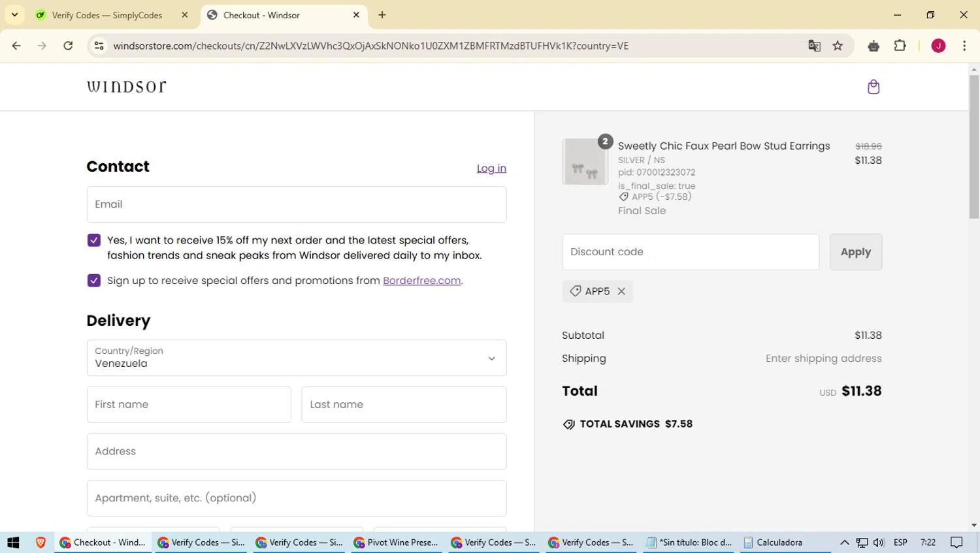The height and width of the screenshot is (553, 980).
Task: Click the earrings product thumbnail
Action: (585, 161)
